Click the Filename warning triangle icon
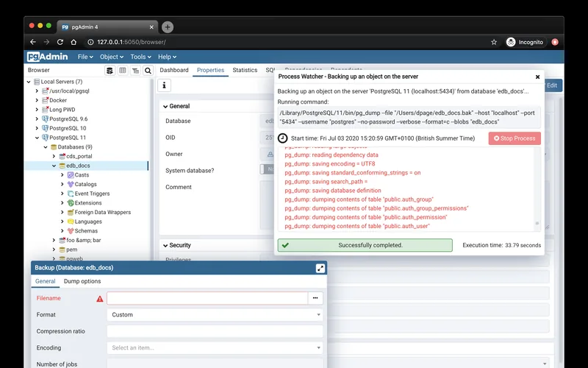Screen dimensions: 588x368 [100, 299]
